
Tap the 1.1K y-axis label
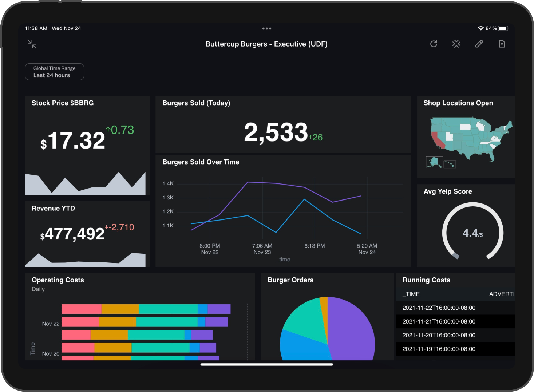pyautogui.click(x=168, y=226)
